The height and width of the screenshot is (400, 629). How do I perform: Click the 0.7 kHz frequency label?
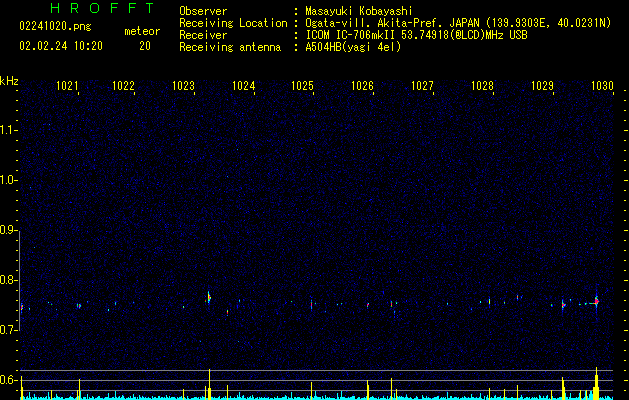pos(8,330)
